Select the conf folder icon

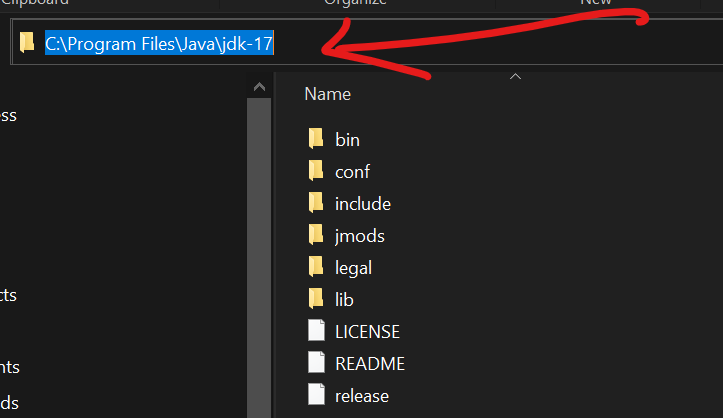click(316, 171)
